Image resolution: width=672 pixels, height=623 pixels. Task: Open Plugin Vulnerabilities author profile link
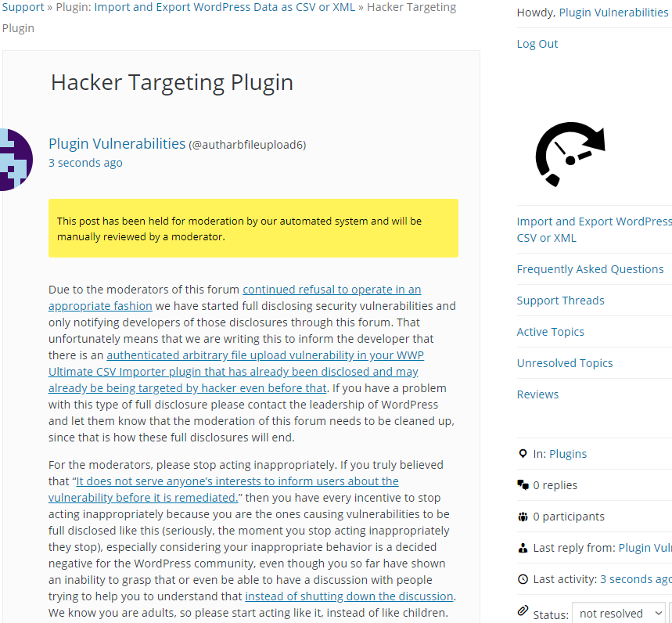click(117, 144)
